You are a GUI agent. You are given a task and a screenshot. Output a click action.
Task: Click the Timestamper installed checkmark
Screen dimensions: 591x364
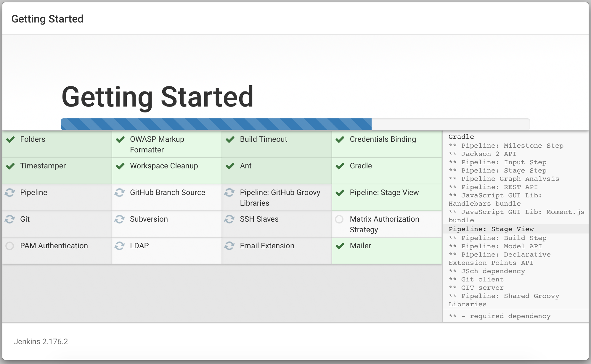click(10, 166)
